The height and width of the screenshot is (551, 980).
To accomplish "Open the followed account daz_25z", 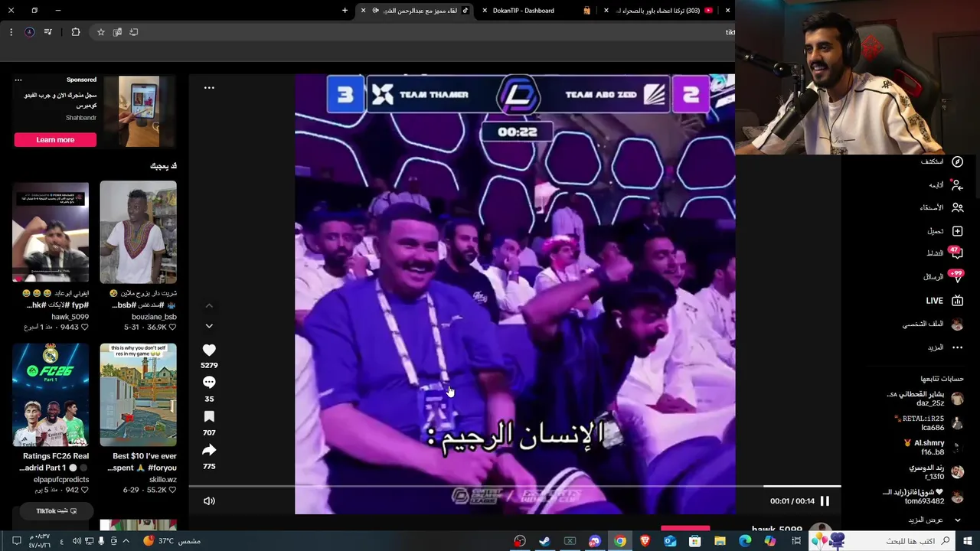I will 925,399.
